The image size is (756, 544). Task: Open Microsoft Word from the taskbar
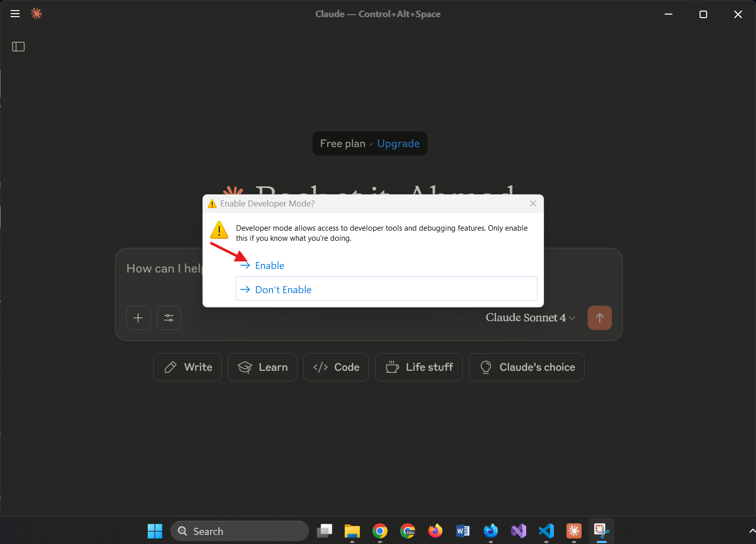(463, 531)
